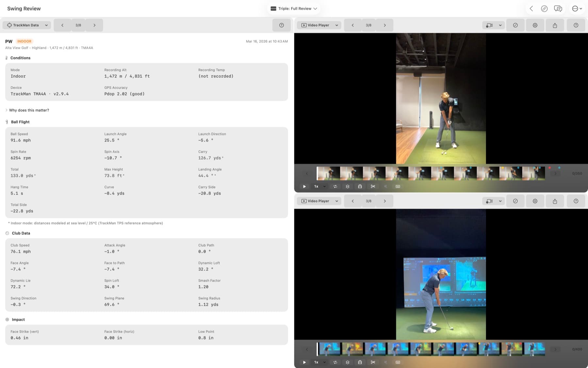Click the left scroll arrow on the bottom video filmstrip
The width and height of the screenshot is (588, 368).
tap(307, 349)
